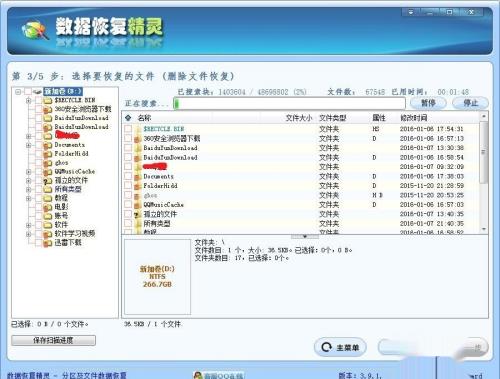Click $RECYCLE.BIN folder icon in file list
Image resolution: width=500 pixels, height=379 pixels.
(138, 129)
